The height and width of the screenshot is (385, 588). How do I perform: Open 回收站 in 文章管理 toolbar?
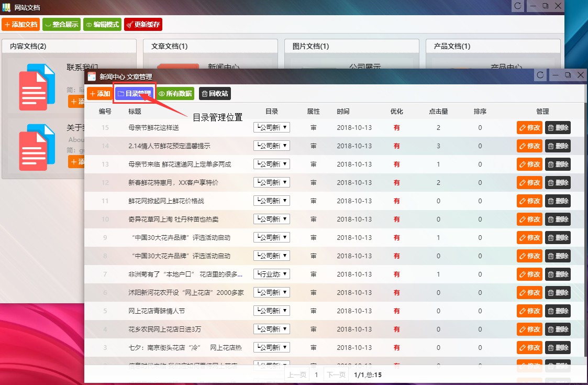215,93
